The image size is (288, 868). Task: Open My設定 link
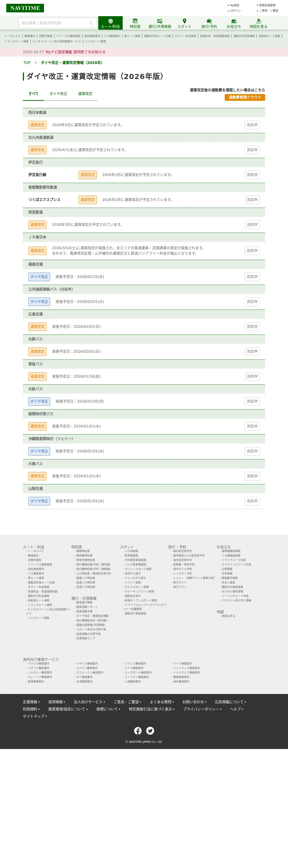[x=235, y=5]
